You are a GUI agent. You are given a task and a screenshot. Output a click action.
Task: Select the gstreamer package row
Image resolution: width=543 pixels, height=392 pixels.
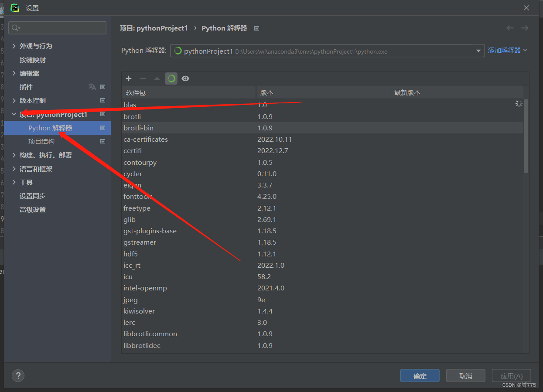tap(322, 242)
